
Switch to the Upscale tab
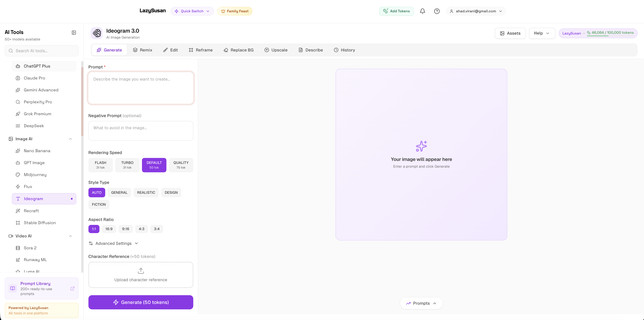pos(276,50)
